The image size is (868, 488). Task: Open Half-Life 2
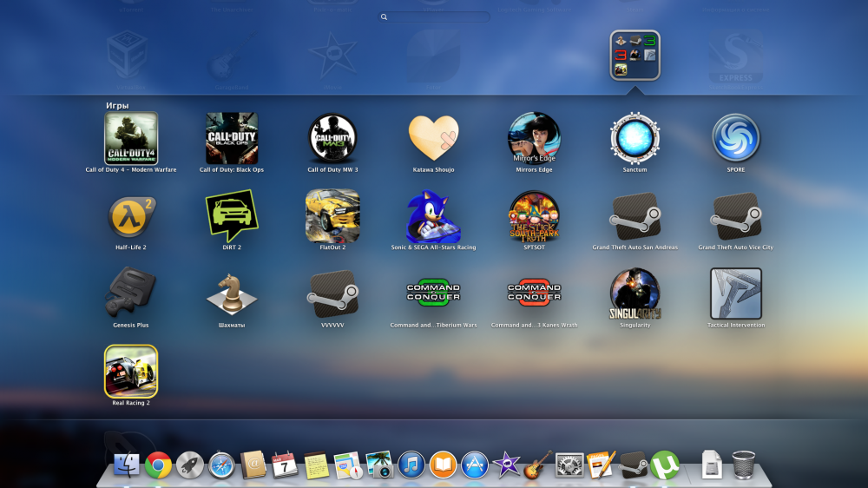[131, 216]
